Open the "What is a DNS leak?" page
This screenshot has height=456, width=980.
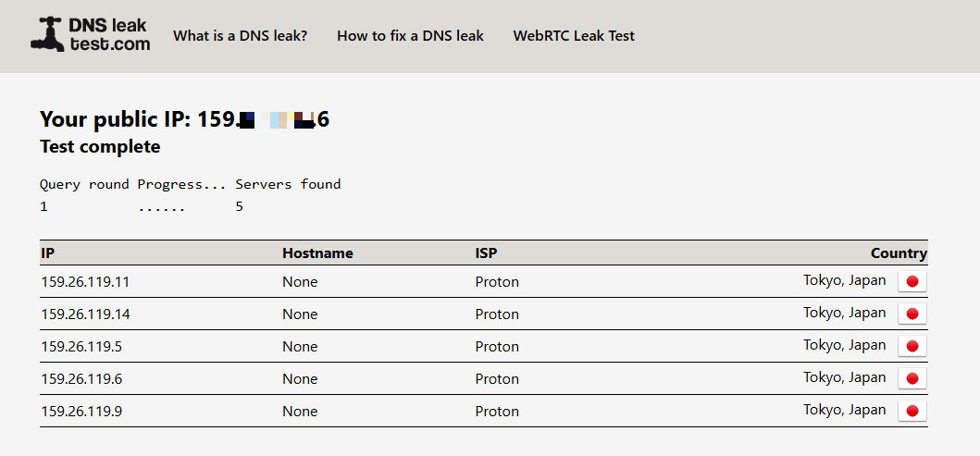[x=240, y=36]
